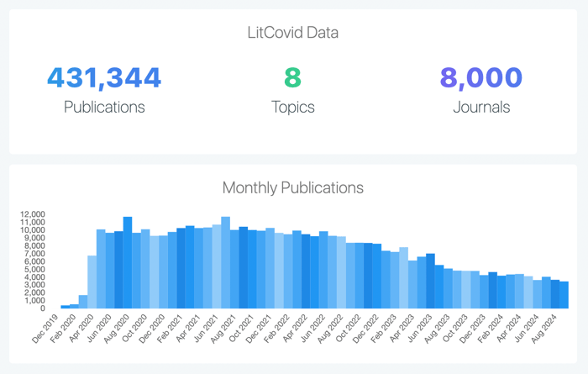This screenshot has height=374, width=588.
Task: Click the 7,000 y-axis tick label
Action: click(34, 254)
